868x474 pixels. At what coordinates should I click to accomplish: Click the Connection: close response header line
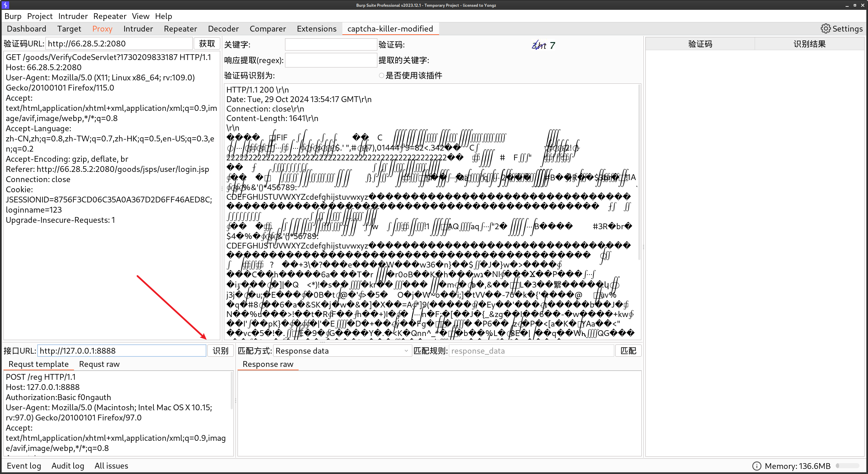click(265, 109)
